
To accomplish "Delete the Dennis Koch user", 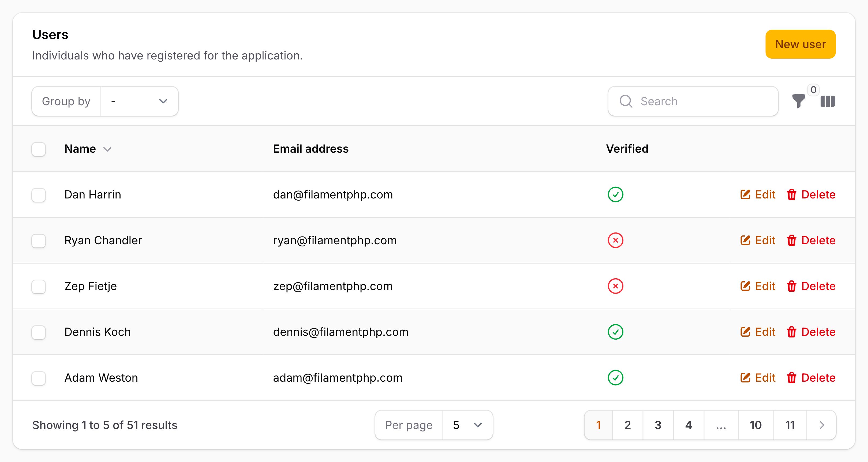I will [x=811, y=332].
